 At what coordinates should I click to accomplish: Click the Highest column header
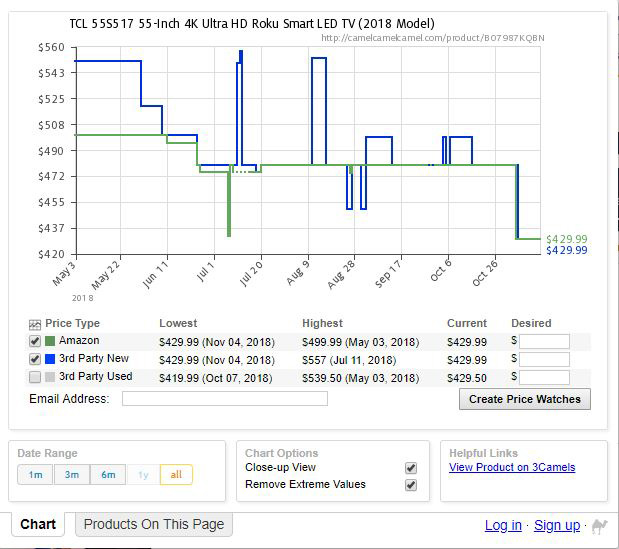click(322, 323)
